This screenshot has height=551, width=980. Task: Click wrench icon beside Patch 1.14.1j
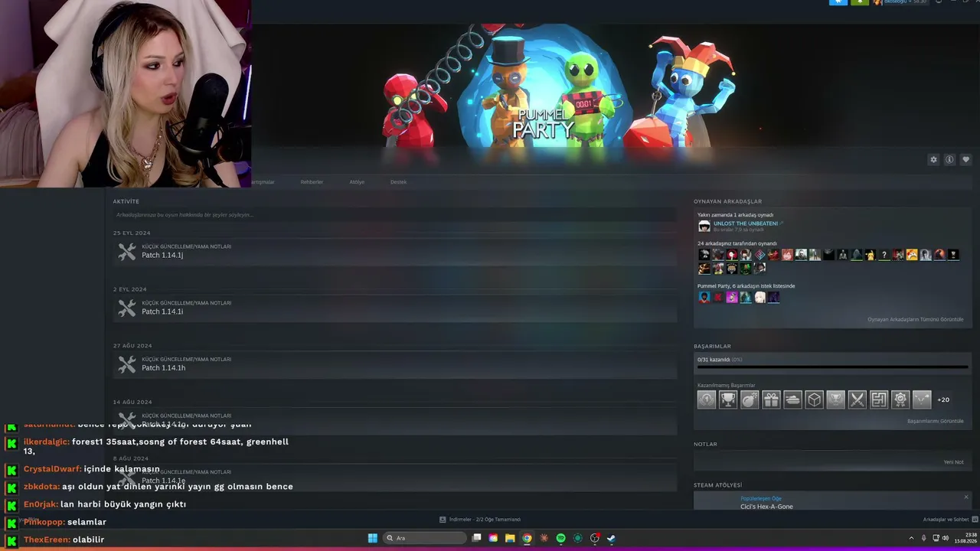[x=127, y=251]
